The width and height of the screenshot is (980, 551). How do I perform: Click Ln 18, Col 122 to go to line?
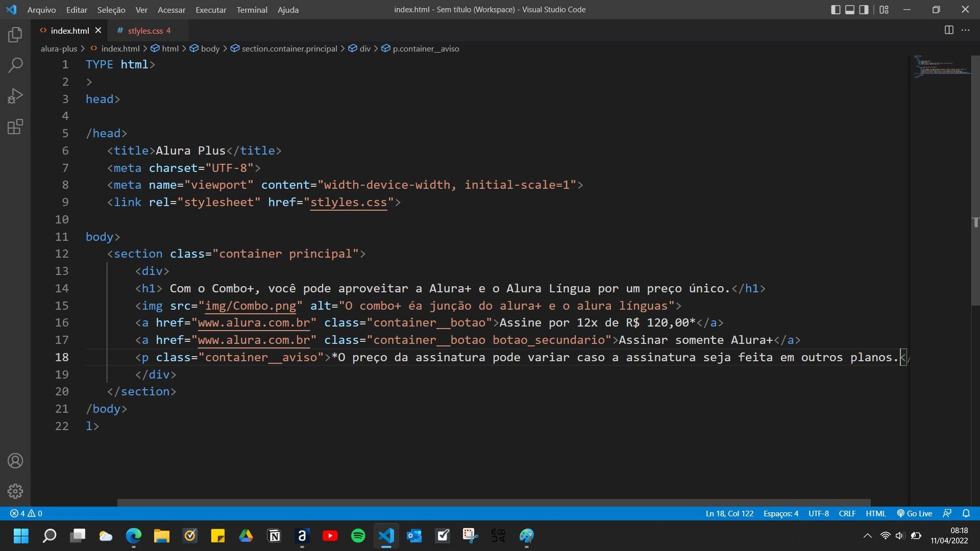tap(729, 513)
